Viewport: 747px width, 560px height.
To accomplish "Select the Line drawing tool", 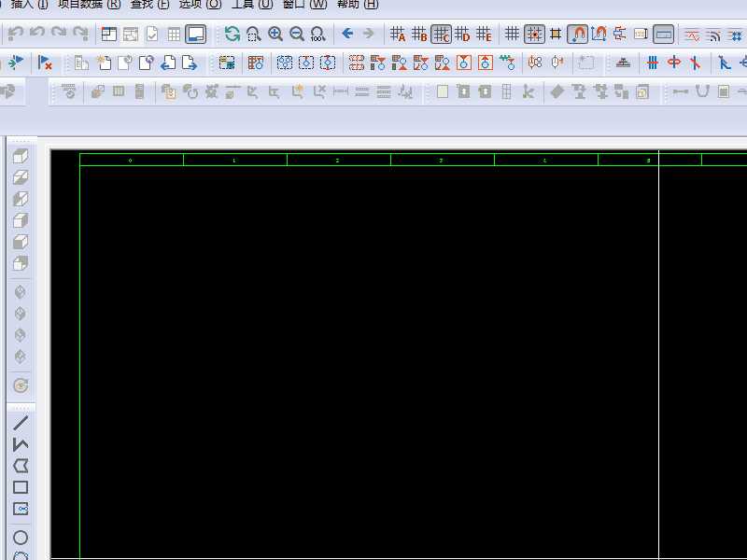I will pos(21,423).
